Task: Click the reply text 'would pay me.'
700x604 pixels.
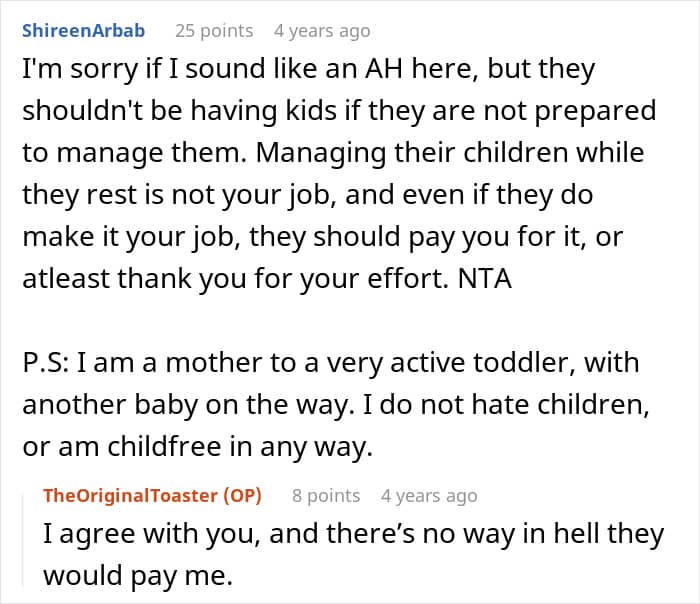Action: pyautogui.click(x=138, y=576)
